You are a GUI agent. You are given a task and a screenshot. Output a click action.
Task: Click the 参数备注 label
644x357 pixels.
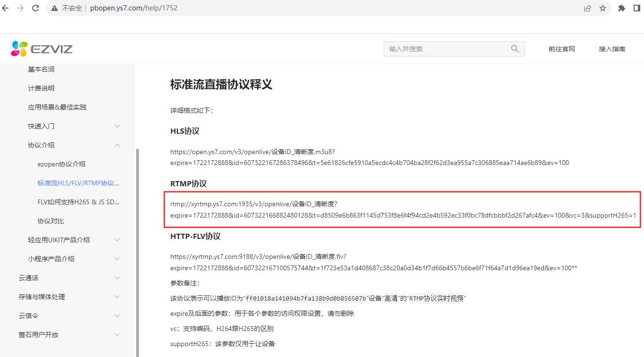185,283
